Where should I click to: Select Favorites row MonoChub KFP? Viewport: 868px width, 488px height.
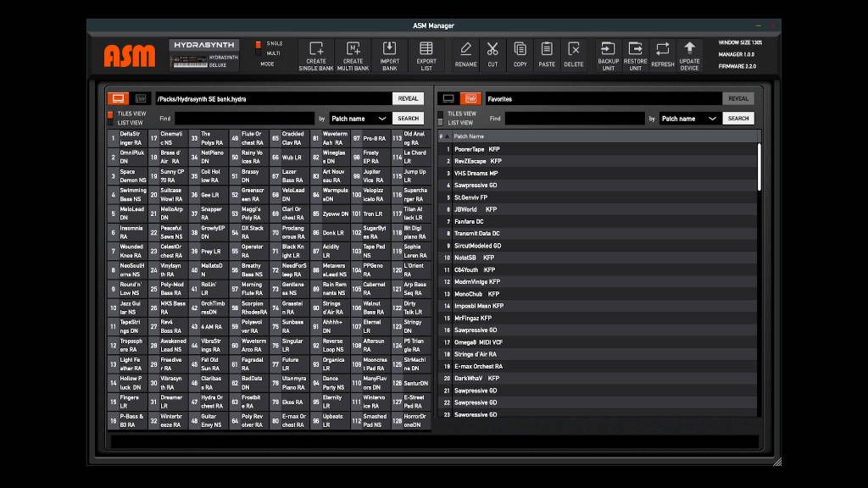click(597, 294)
